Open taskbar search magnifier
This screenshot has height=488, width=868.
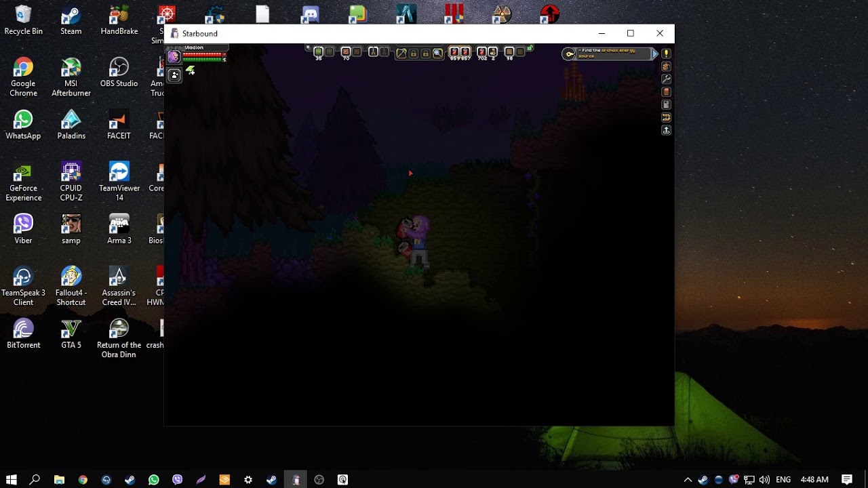(35, 479)
